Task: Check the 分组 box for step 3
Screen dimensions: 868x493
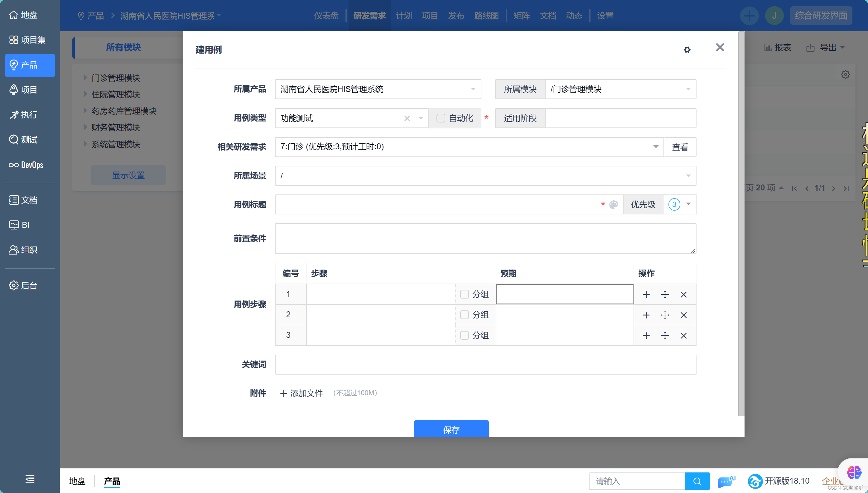Action: (464, 335)
